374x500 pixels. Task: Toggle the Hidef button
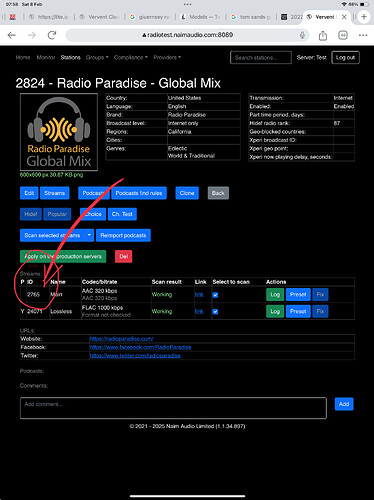pos(31,214)
